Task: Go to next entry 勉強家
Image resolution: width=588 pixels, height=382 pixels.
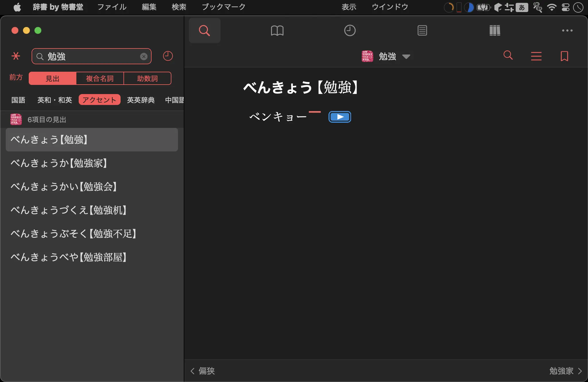Action: tap(566, 371)
